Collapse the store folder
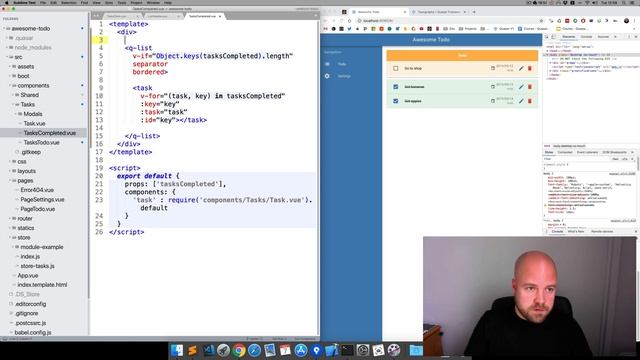The width and height of the screenshot is (640, 360). (x=10, y=238)
